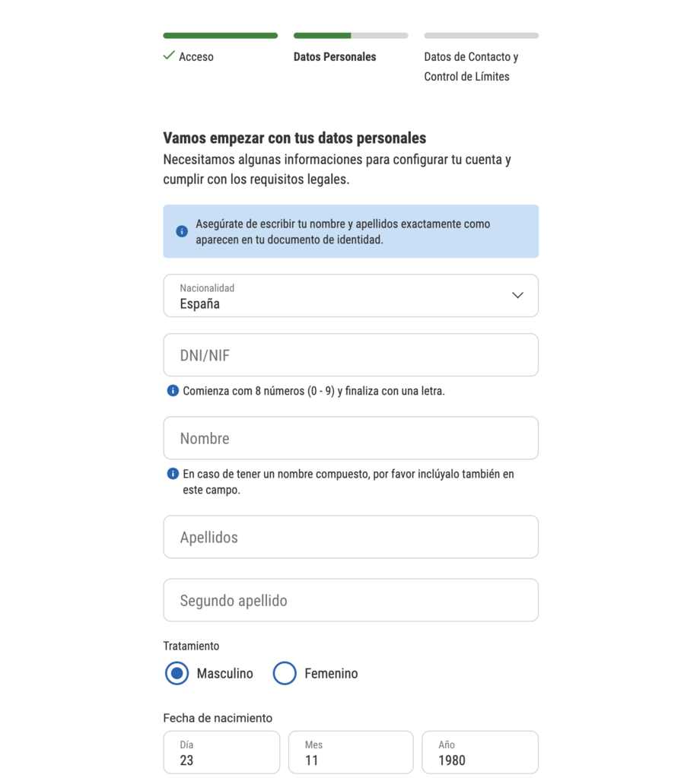
Task: Select the Femenino radio button
Action: point(285,673)
